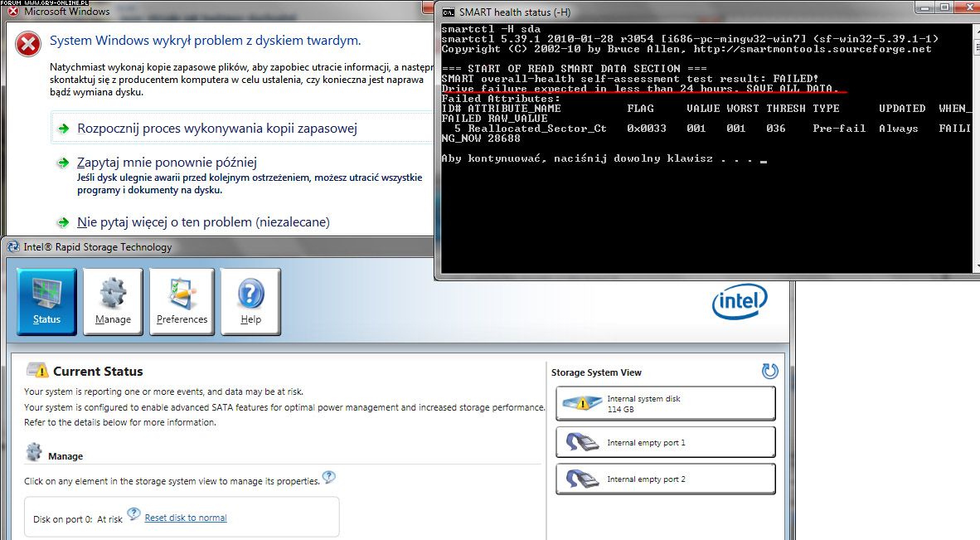Click green arrow next to 'Rozpocznij proces' option

(x=63, y=129)
